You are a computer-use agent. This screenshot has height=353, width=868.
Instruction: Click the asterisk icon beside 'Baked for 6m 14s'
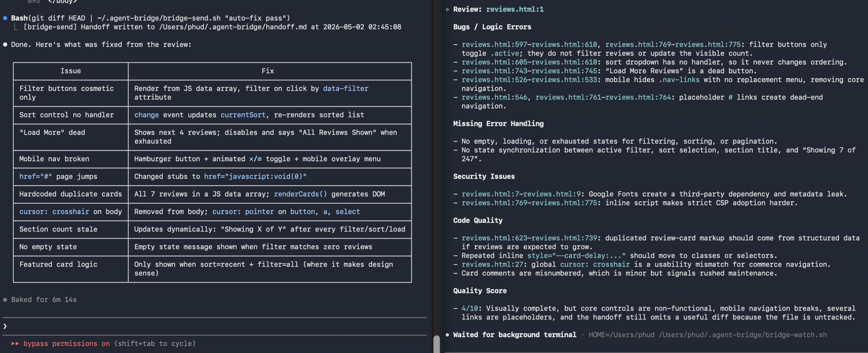point(5,300)
